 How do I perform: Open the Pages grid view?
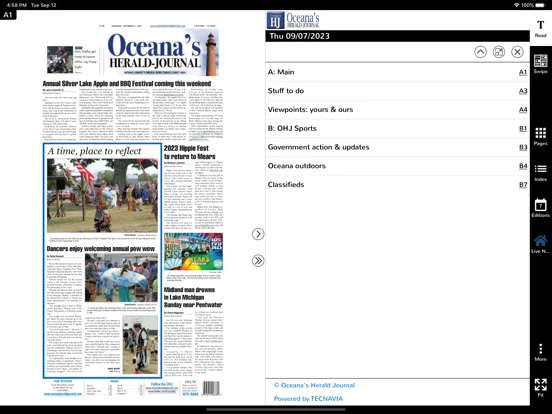[x=540, y=137]
